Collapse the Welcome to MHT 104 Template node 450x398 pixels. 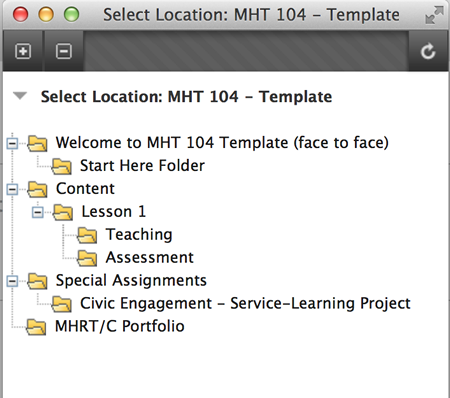coord(12,144)
